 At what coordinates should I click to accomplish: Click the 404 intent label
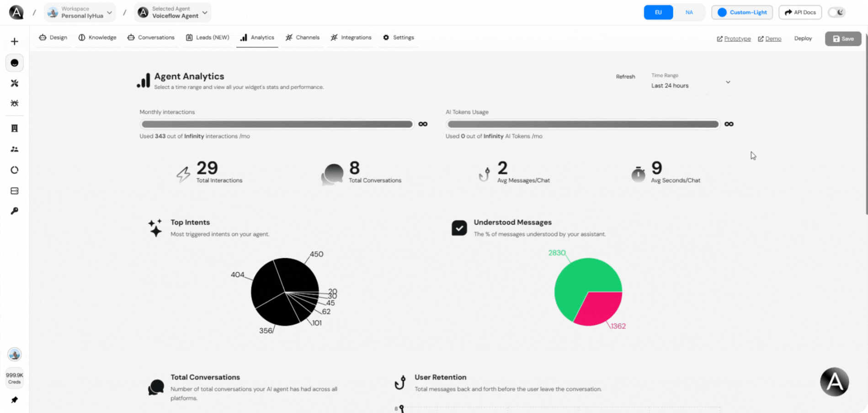tap(237, 275)
